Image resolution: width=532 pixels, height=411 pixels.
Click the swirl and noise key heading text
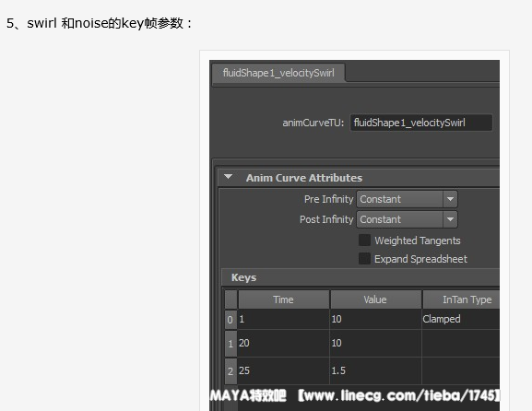(x=100, y=23)
